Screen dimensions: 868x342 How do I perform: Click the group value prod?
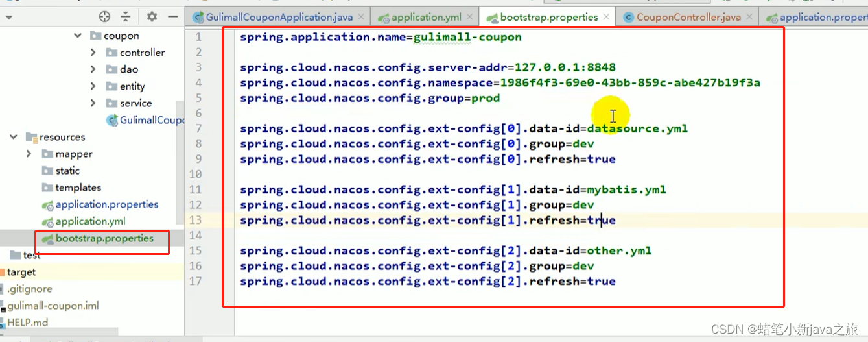486,99
